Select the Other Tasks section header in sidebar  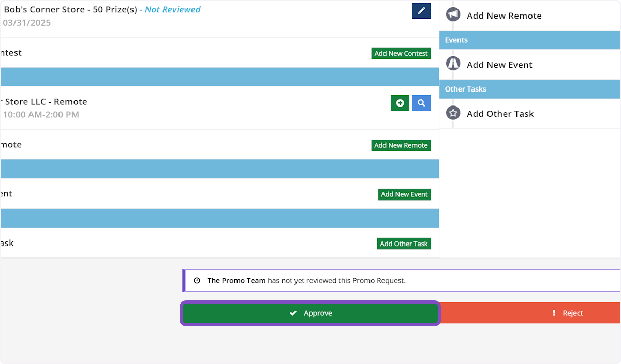(530, 89)
